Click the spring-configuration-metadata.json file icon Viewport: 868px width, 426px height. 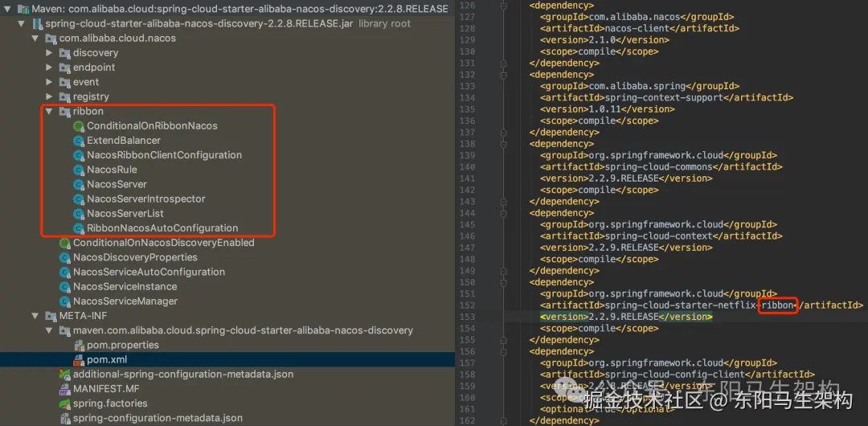coord(65,418)
